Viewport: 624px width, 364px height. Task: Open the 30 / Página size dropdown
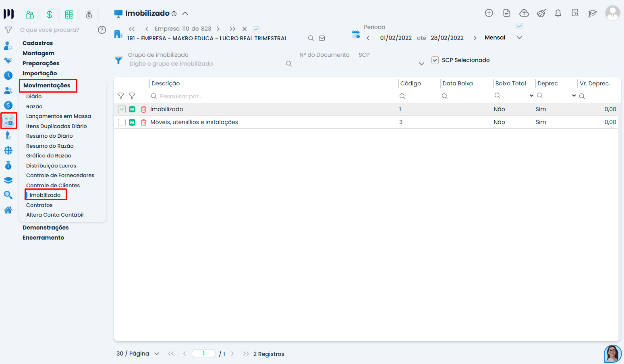pyautogui.click(x=157, y=354)
